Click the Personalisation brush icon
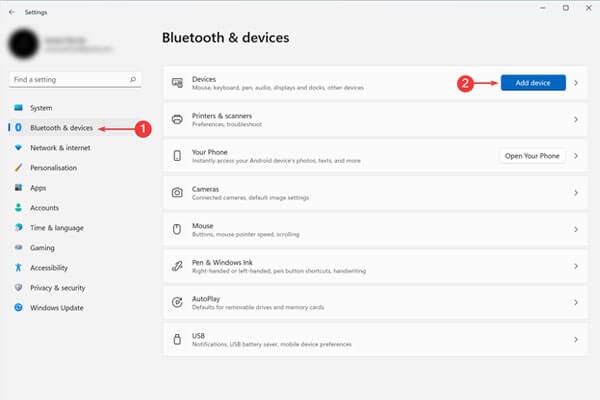This screenshot has height=400, width=600. coord(18,168)
